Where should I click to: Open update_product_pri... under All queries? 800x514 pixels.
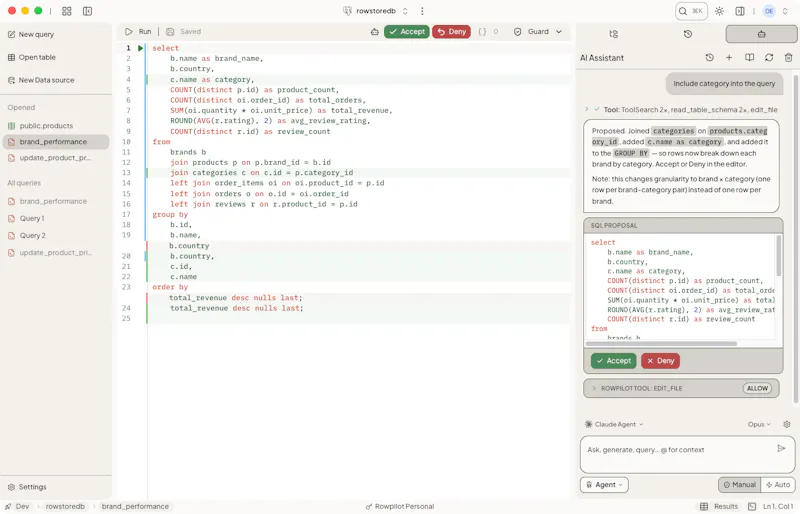click(56, 253)
